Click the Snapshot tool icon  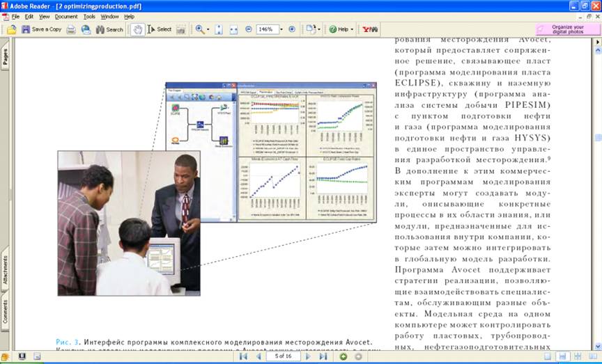181,29
